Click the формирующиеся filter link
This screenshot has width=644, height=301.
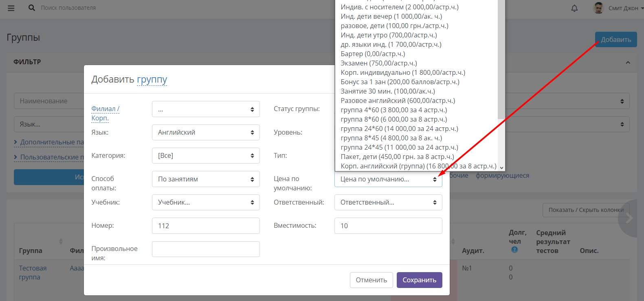[x=503, y=175]
